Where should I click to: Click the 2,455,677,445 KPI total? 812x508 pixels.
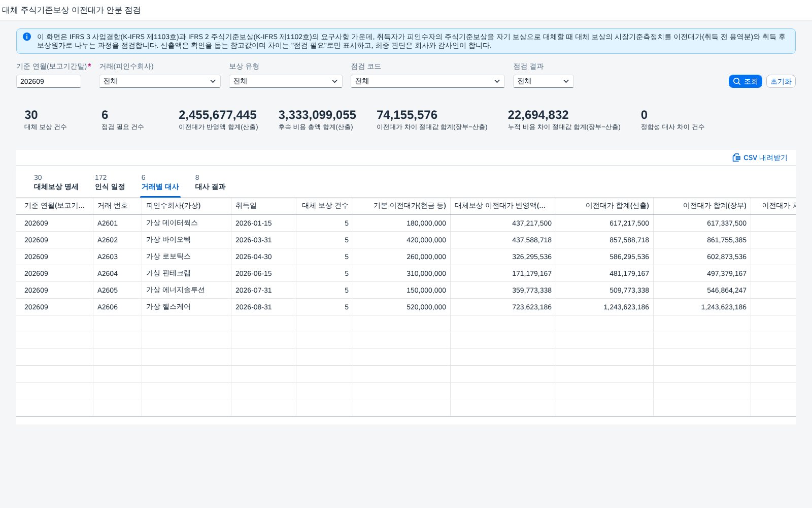point(218,115)
